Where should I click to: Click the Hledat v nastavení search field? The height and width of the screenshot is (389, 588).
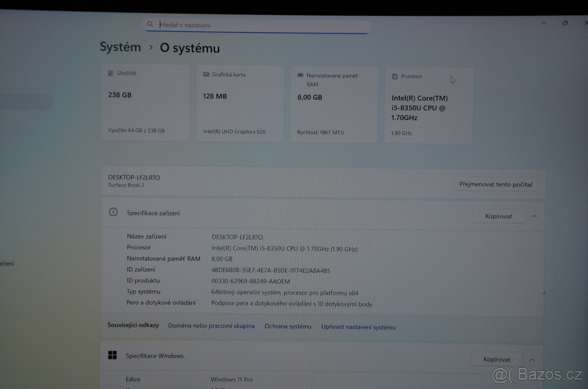click(245, 24)
